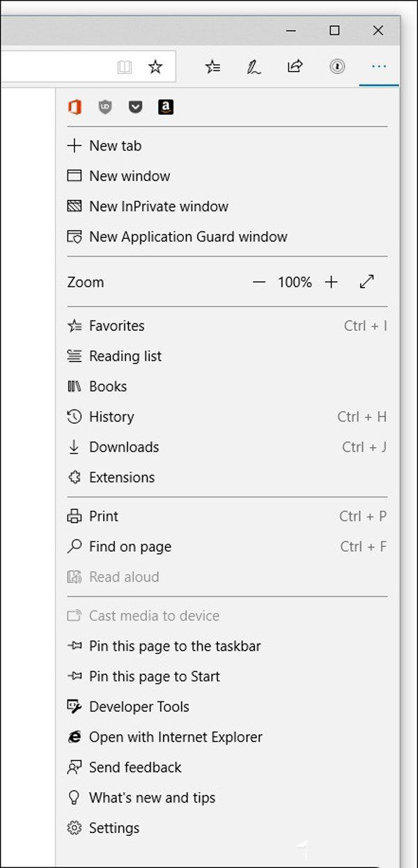The width and height of the screenshot is (418, 868).
Task: View browsing History
Action: 111,417
